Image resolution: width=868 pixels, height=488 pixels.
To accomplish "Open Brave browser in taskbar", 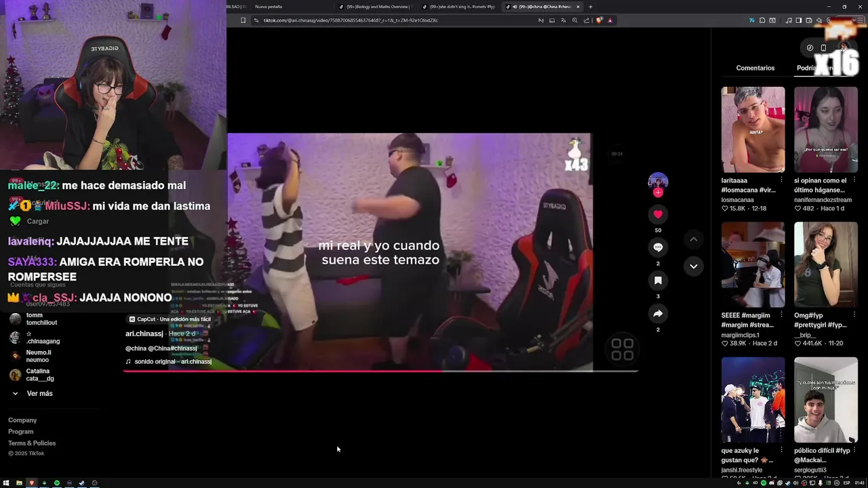I will point(31,483).
